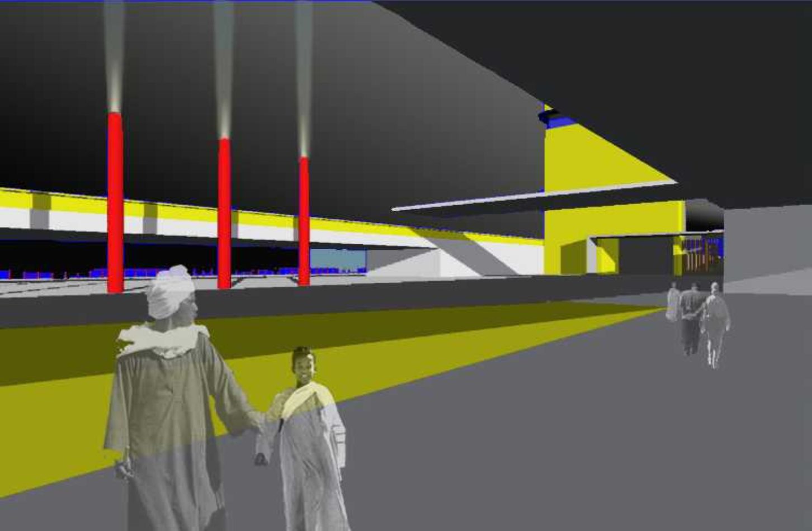
Task: Click the rightmost red column
Action: coord(304,221)
